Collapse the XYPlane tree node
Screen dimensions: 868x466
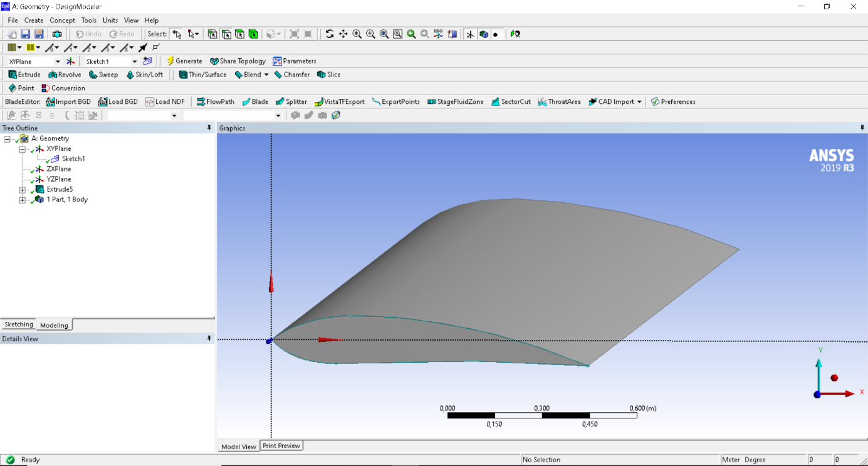click(x=22, y=149)
